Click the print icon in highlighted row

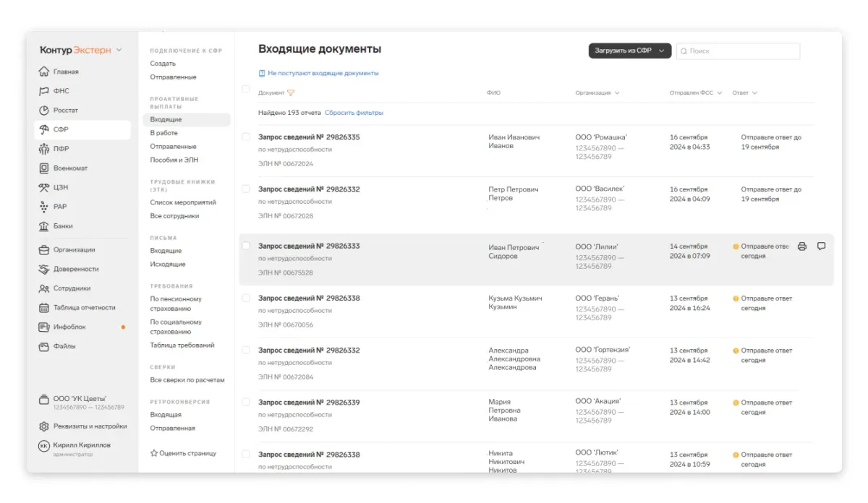[801, 246]
